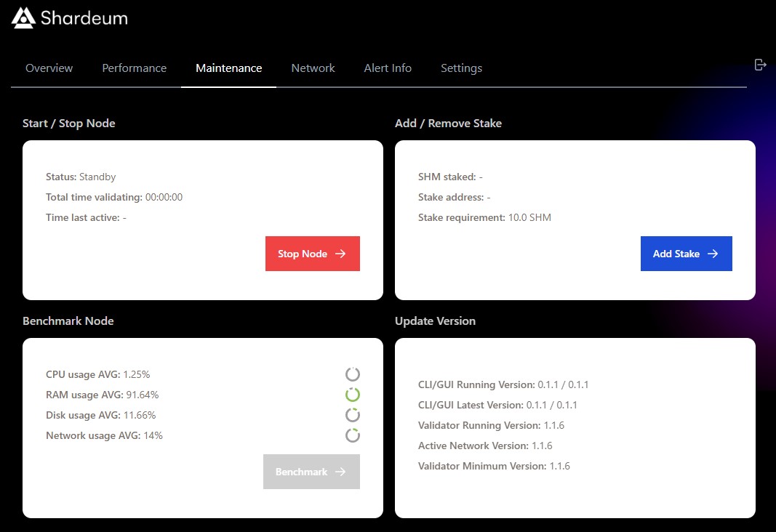Screen dimensions: 776x532
Task: Click Validator Running Version 1.1.6
Action: tap(491, 425)
